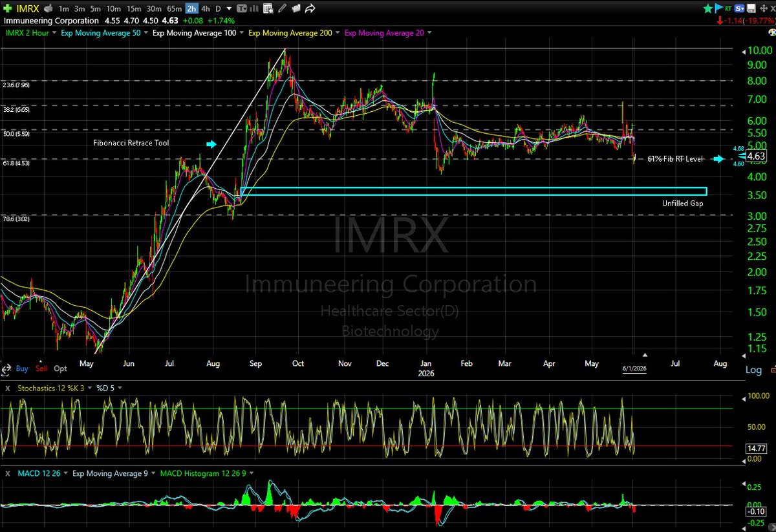Open the notes icon in toolbar
Viewport: 776px width, 532px height.
point(296,9)
